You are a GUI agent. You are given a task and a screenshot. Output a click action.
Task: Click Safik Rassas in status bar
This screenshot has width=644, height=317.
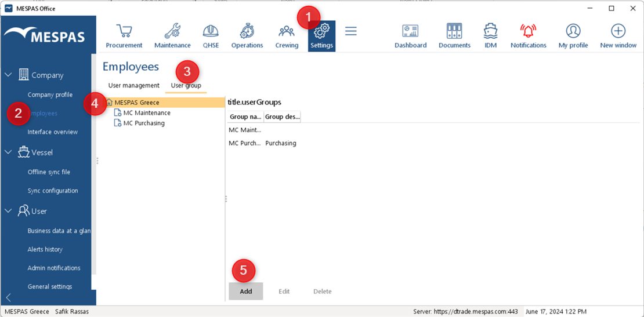coord(72,312)
